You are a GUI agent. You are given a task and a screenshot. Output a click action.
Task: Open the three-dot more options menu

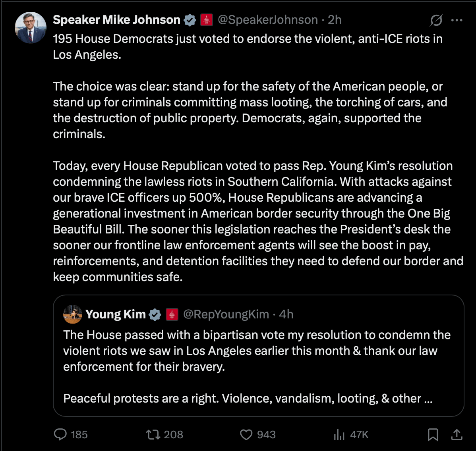[457, 20]
